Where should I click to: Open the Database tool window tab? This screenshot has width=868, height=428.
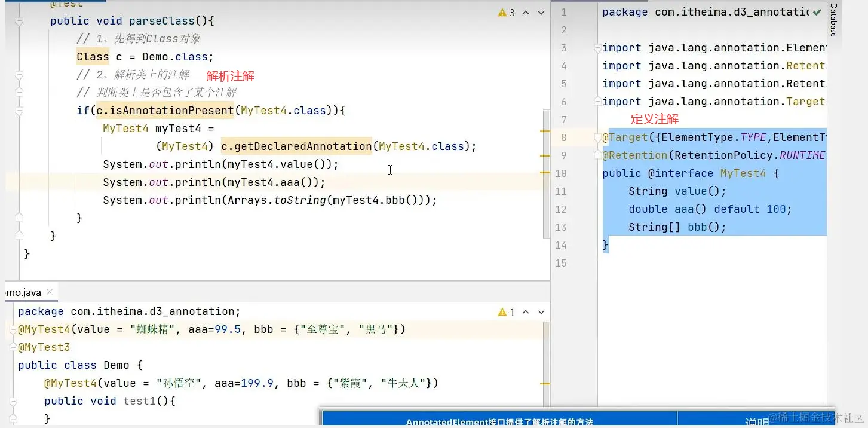click(833, 20)
